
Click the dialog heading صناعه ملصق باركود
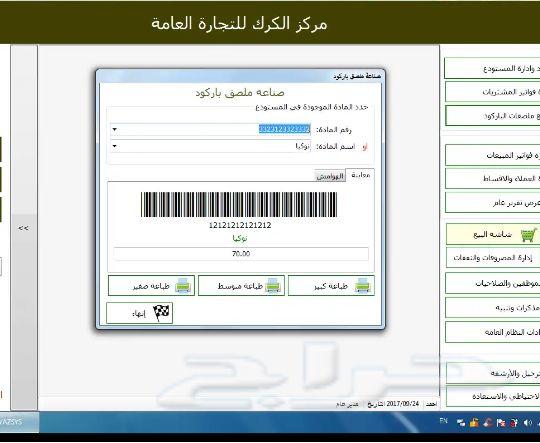click(240, 93)
